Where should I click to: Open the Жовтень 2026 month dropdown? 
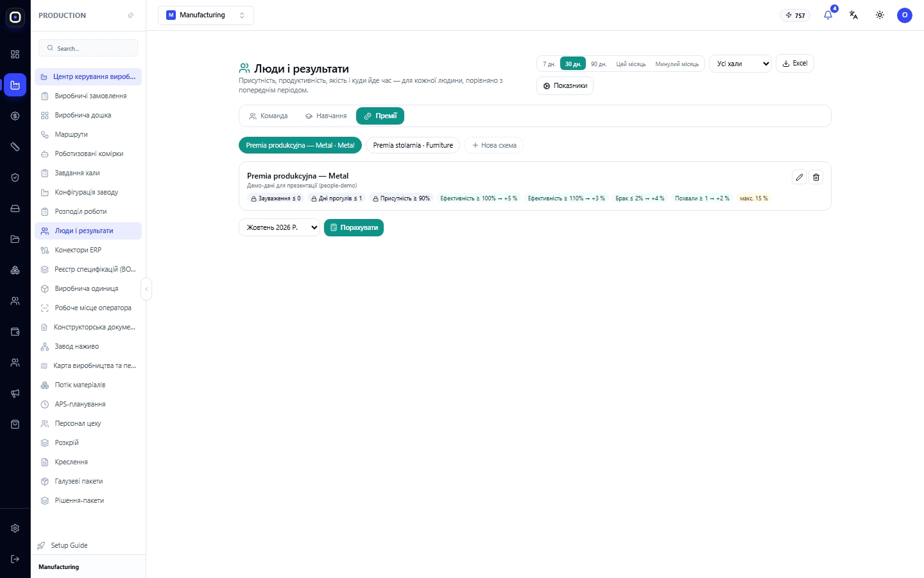click(279, 227)
